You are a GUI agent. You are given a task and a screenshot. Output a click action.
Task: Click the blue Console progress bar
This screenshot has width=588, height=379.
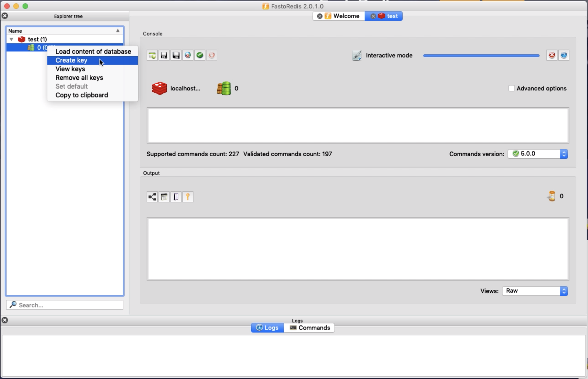click(481, 56)
